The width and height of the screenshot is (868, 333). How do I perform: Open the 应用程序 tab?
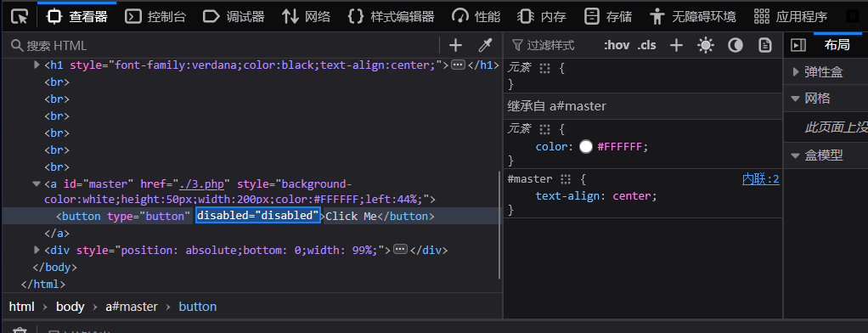(x=791, y=17)
